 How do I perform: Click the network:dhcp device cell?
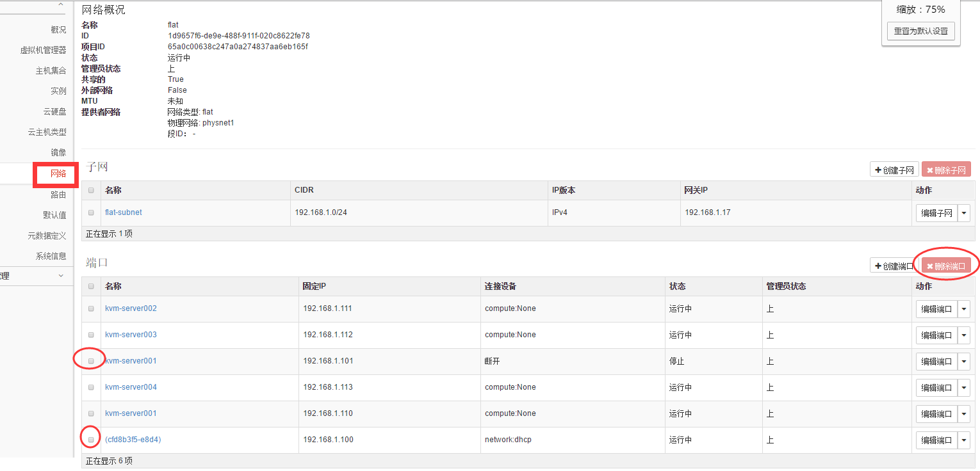pos(508,440)
